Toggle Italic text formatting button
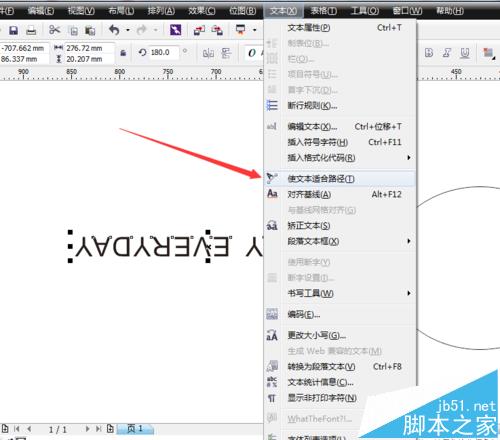This screenshot has height=440, width=500. [x=447, y=53]
